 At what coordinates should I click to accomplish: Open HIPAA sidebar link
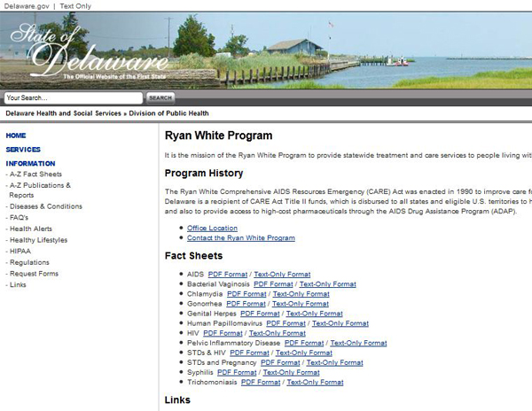click(x=20, y=251)
